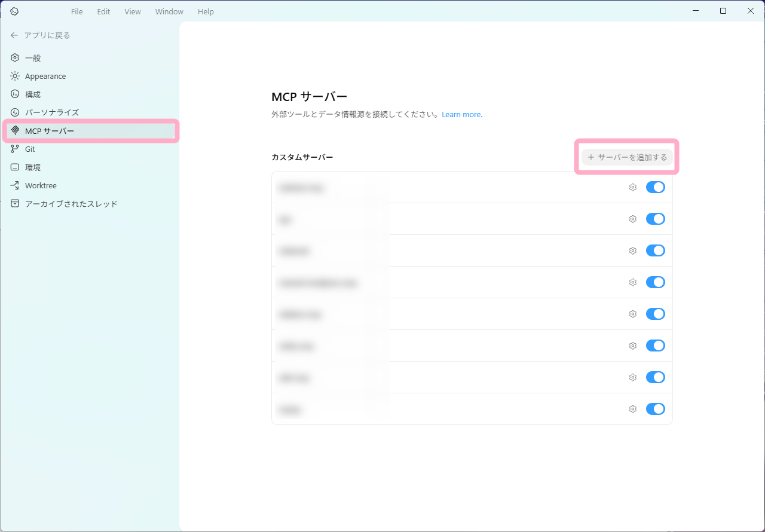Open the 一般 settings gear icon
This screenshot has width=765, height=532.
15,58
